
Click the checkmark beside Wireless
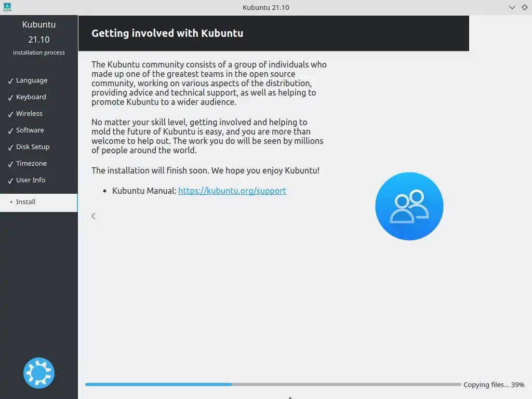pos(10,114)
